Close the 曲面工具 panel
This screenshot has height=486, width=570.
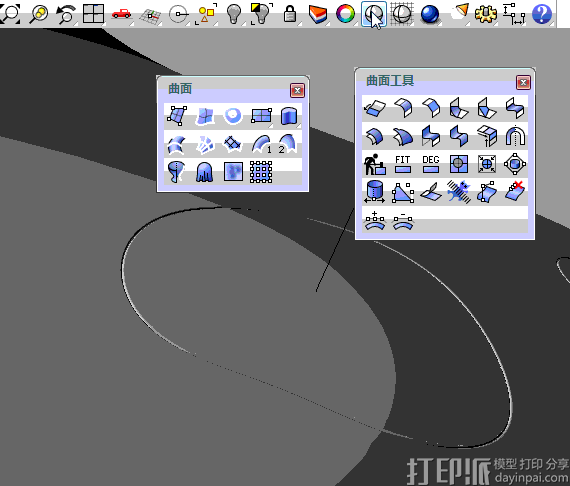tap(523, 83)
